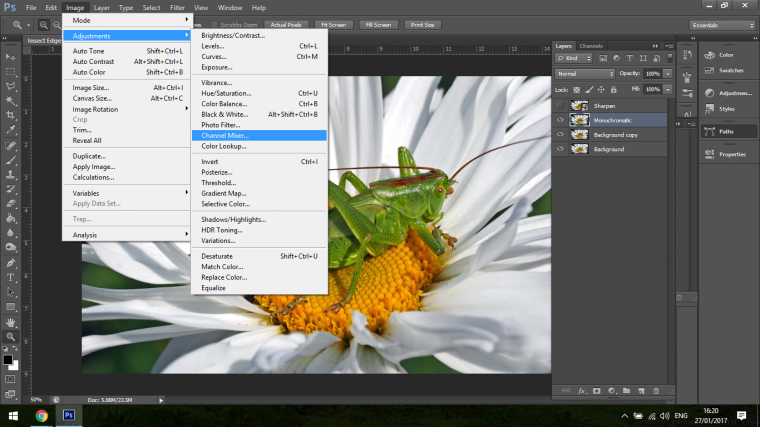This screenshot has width=760, height=427.
Task: Create a new group folder icon
Action: point(626,391)
